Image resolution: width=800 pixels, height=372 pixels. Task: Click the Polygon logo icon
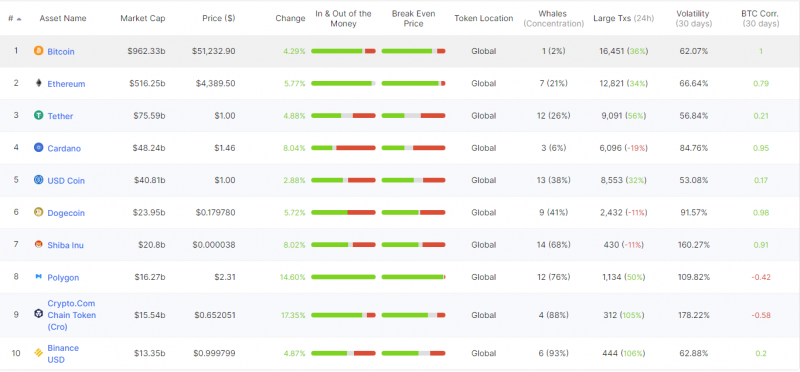tap(38, 277)
